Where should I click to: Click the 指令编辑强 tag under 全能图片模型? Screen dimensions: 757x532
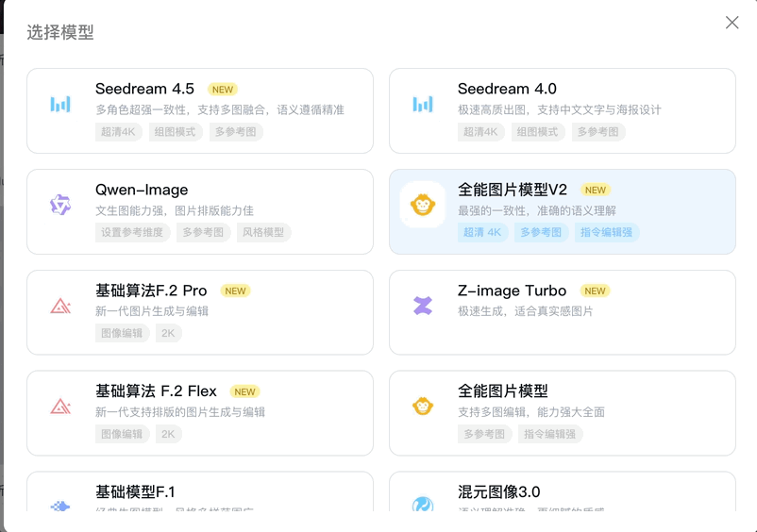[550, 434]
